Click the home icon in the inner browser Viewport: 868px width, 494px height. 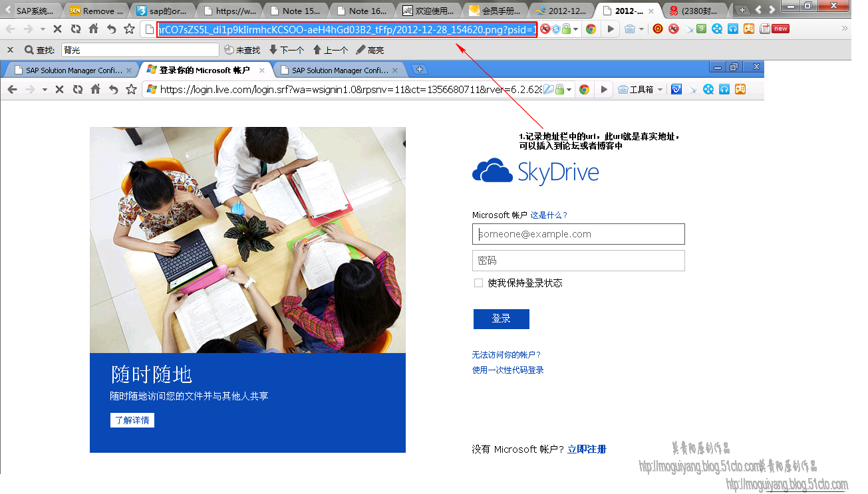coord(96,89)
